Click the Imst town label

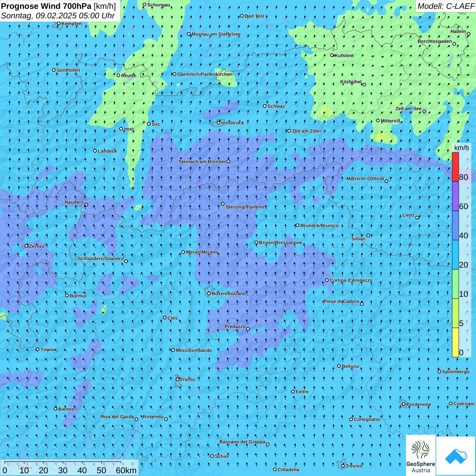(x=129, y=129)
